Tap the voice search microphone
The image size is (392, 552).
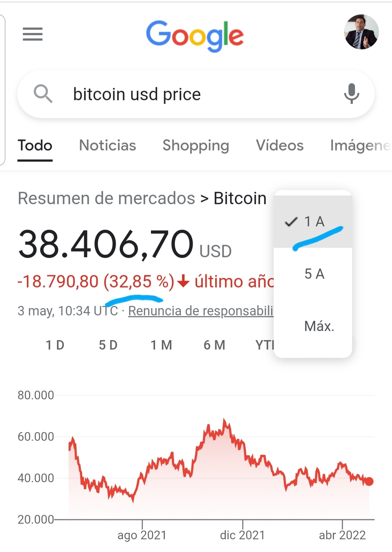tap(351, 93)
